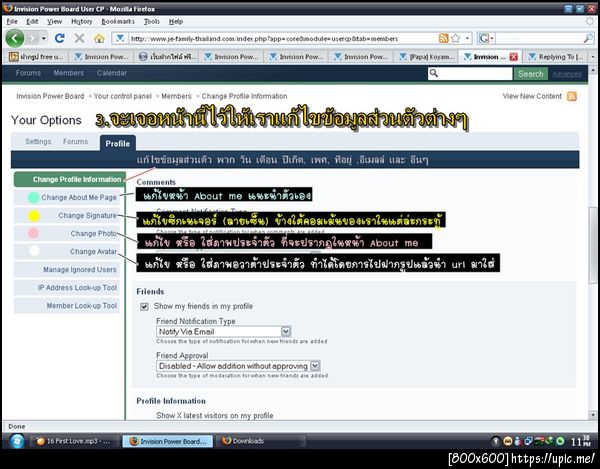
Task: Click the scrollbar down arrow
Action: tap(593, 415)
